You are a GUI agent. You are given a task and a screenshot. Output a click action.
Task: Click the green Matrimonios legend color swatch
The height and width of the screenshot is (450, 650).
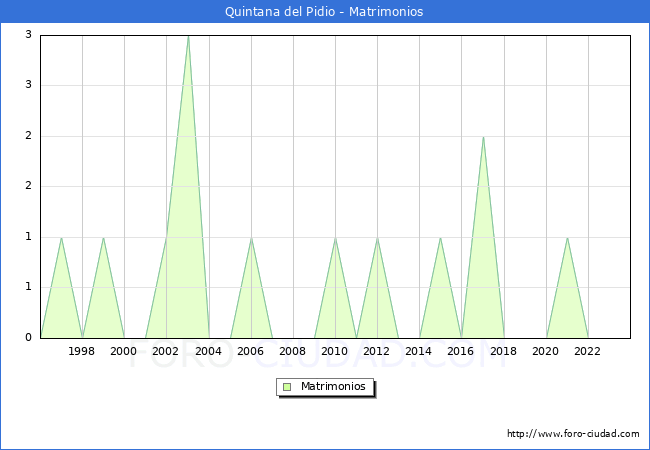pos(287,387)
